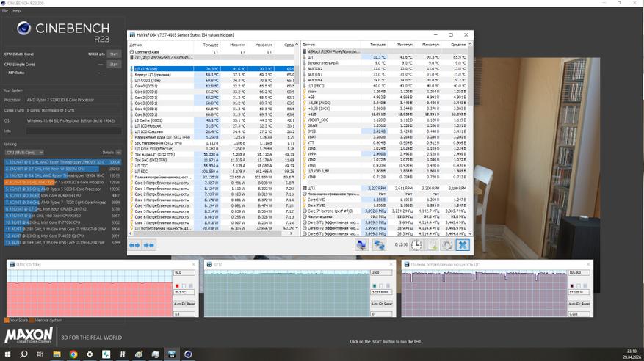Click Reset in CPU power graph

pos(585,304)
